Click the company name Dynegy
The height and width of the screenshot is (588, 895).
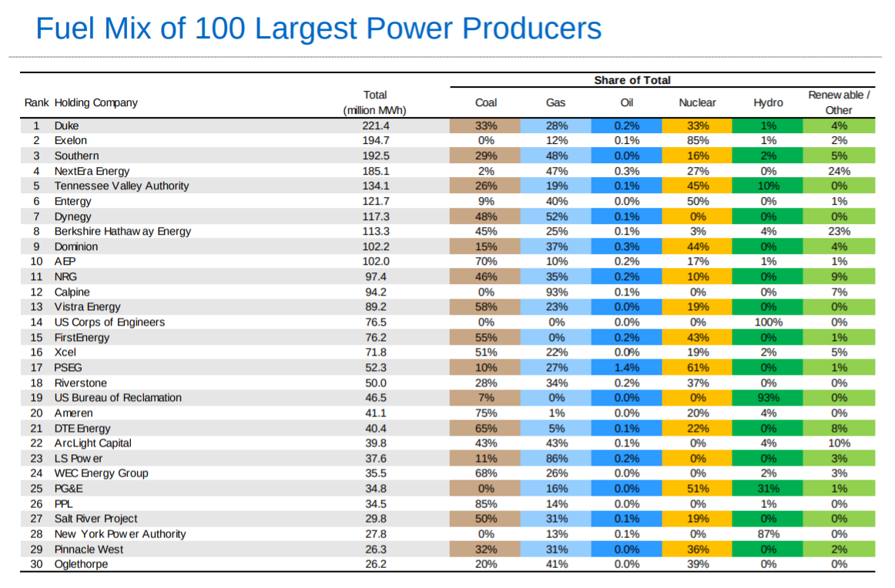click(x=72, y=217)
